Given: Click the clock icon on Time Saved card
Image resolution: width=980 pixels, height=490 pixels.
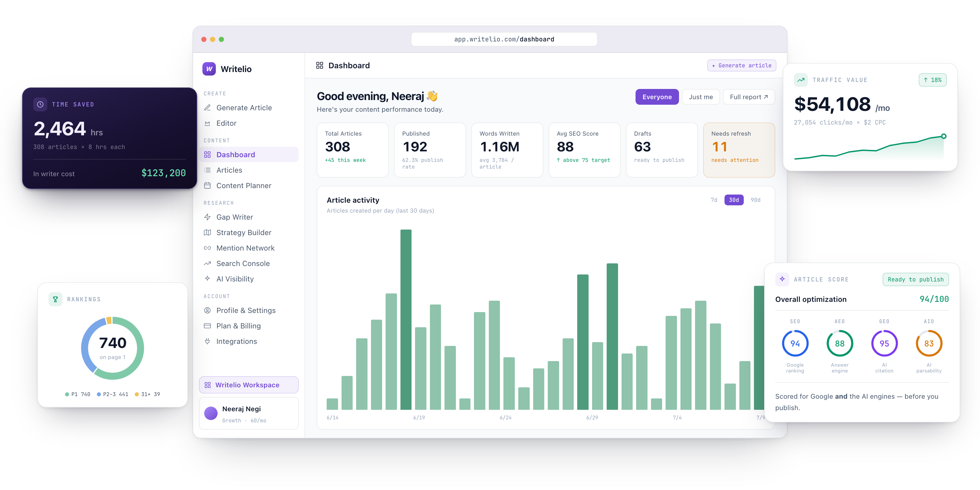Looking at the screenshot, I should [x=40, y=104].
